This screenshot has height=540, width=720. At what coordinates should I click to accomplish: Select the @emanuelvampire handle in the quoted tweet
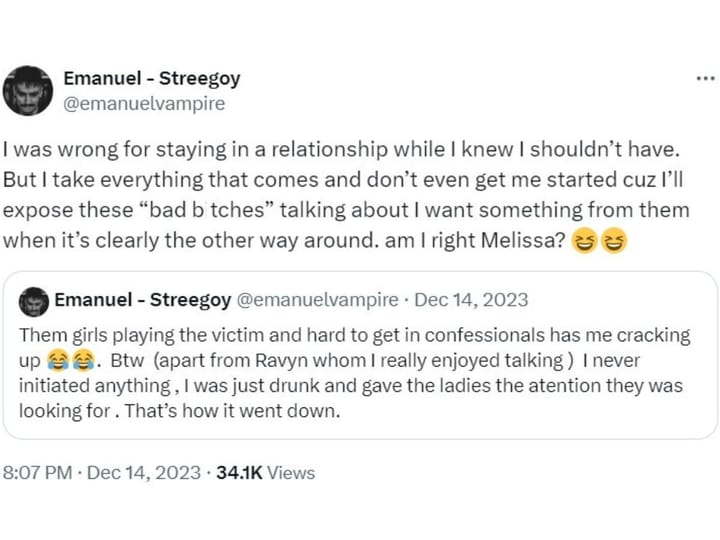(x=316, y=300)
